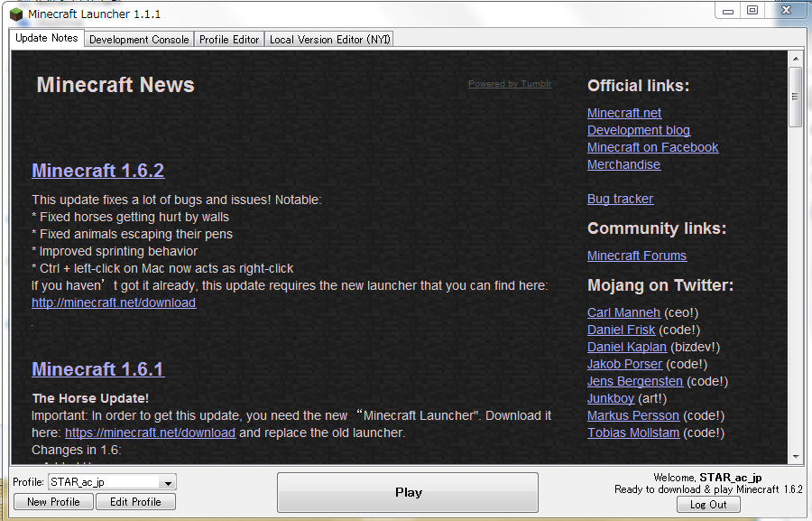Open the Development blog link
Viewport: 812px width, 521px height.
639,130
